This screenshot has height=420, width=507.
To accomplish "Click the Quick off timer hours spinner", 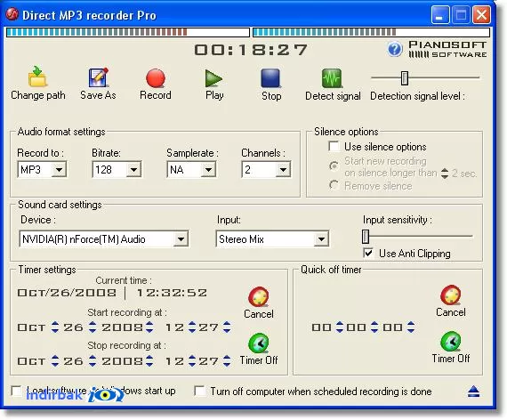I will (339, 327).
